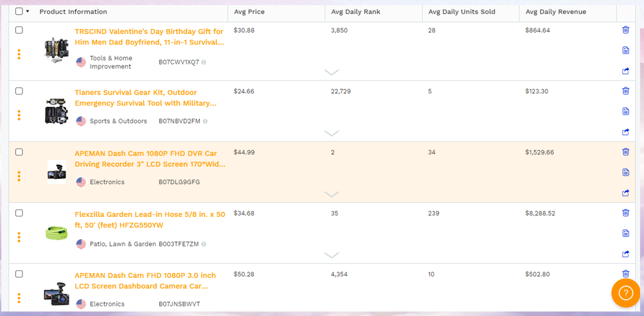This screenshot has width=644, height=316.
Task: Sort by Avg Daily Revenue column header
Action: click(x=556, y=12)
